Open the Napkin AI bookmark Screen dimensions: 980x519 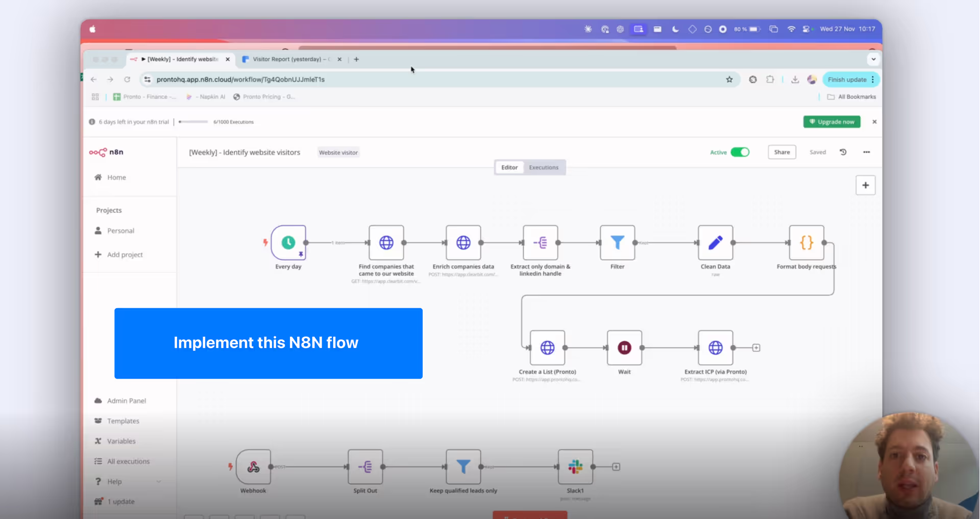[206, 97]
